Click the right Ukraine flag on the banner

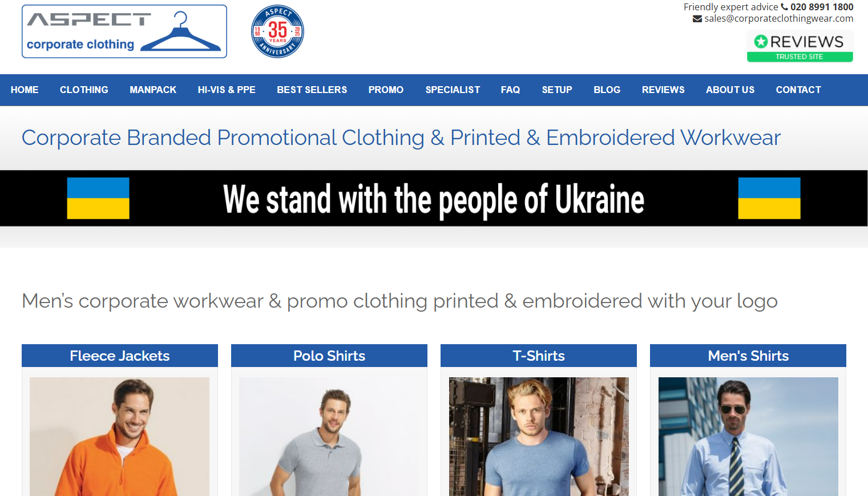[x=769, y=198]
